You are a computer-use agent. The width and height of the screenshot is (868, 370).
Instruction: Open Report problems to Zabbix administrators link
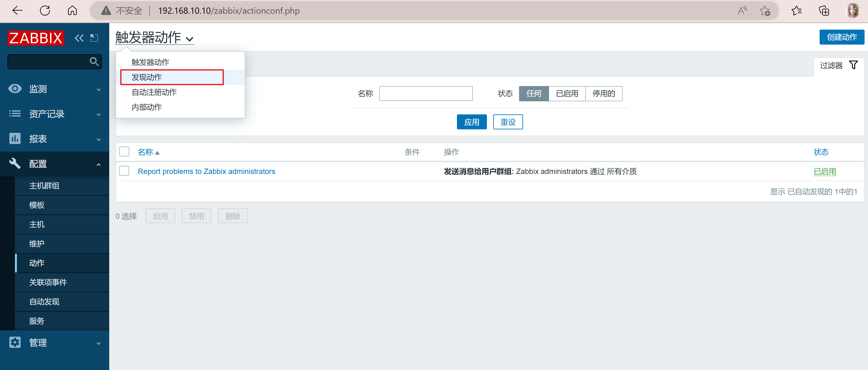click(x=207, y=171)
